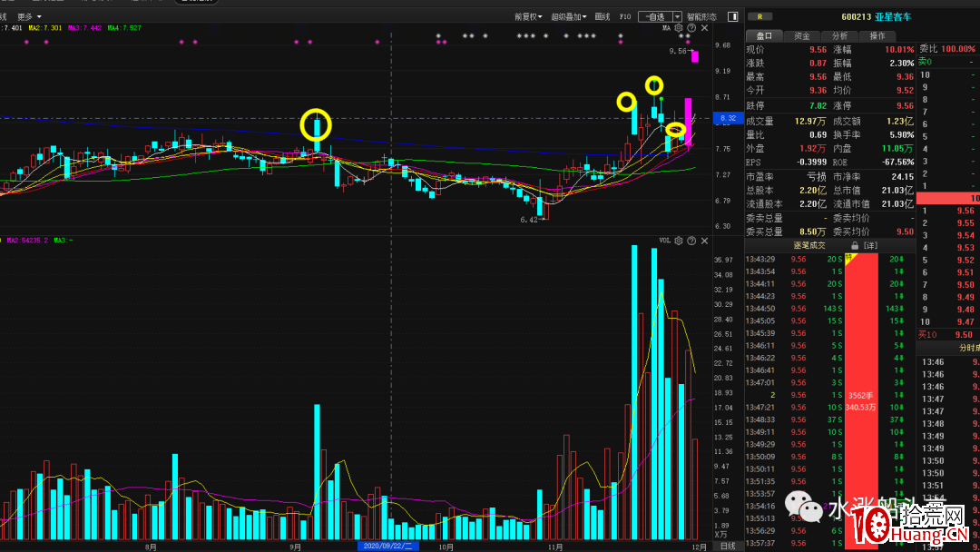Screen dimensions: 980x552
Task: Open the 超级叠加 dropdown
Action: click(x=568, y=17)
